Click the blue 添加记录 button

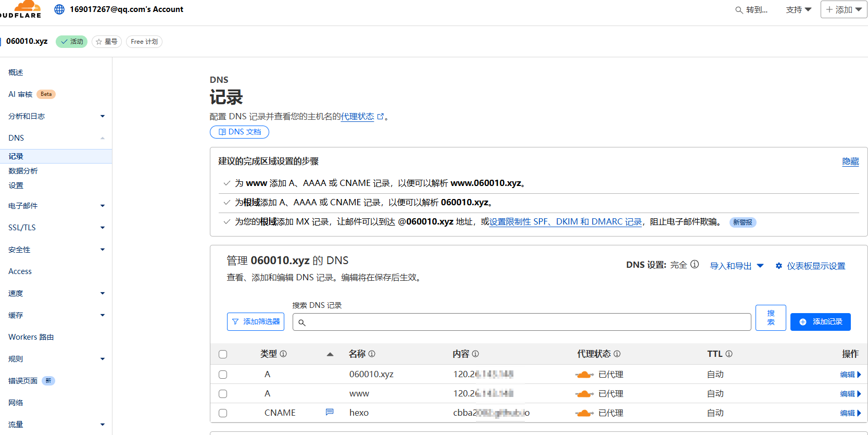coord(821,322)
